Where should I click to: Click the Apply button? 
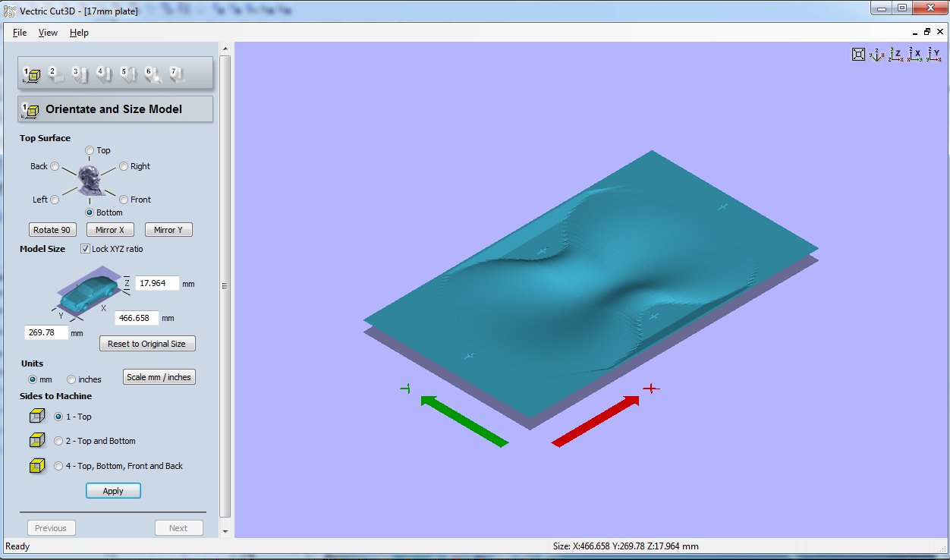click(x=113, y=491)
